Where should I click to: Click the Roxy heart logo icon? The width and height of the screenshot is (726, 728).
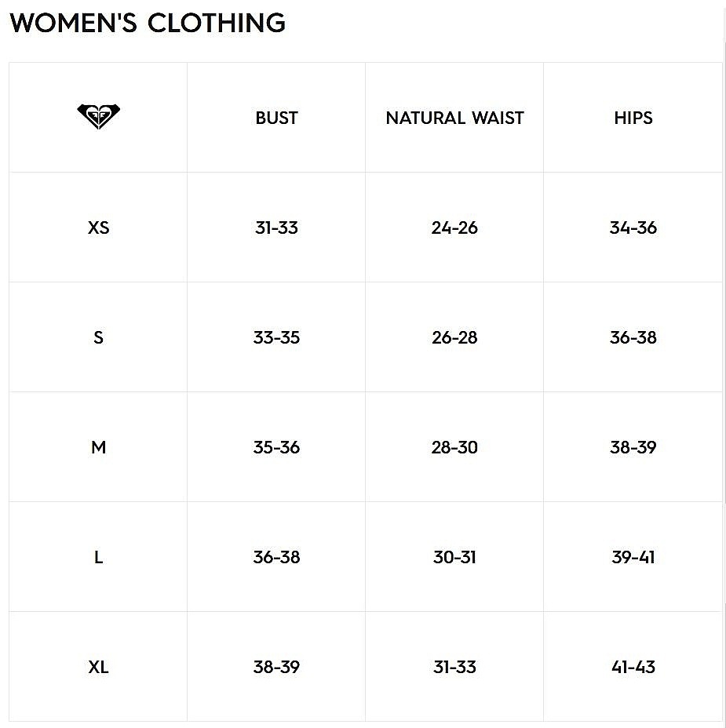(98, 116)
